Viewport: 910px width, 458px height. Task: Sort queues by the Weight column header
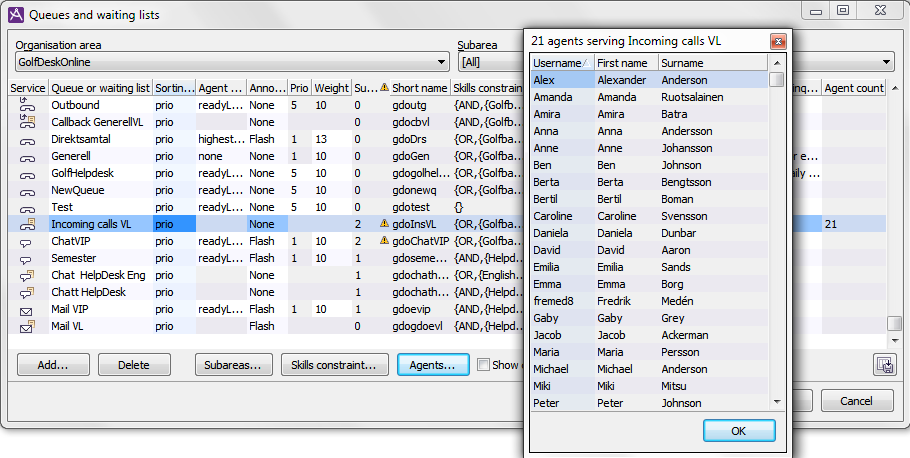pos(331,88)
